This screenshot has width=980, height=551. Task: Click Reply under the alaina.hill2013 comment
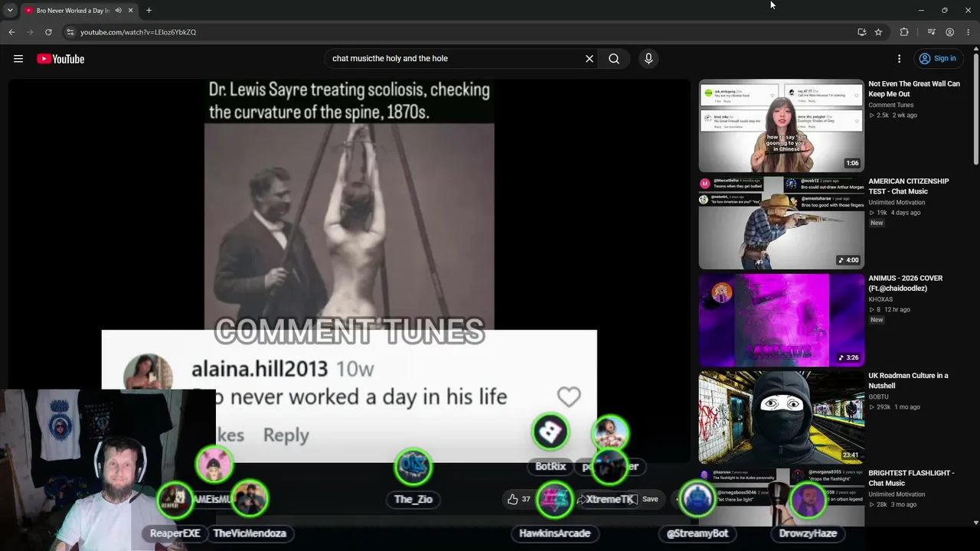pyautogui.click(x=286, y=435)
